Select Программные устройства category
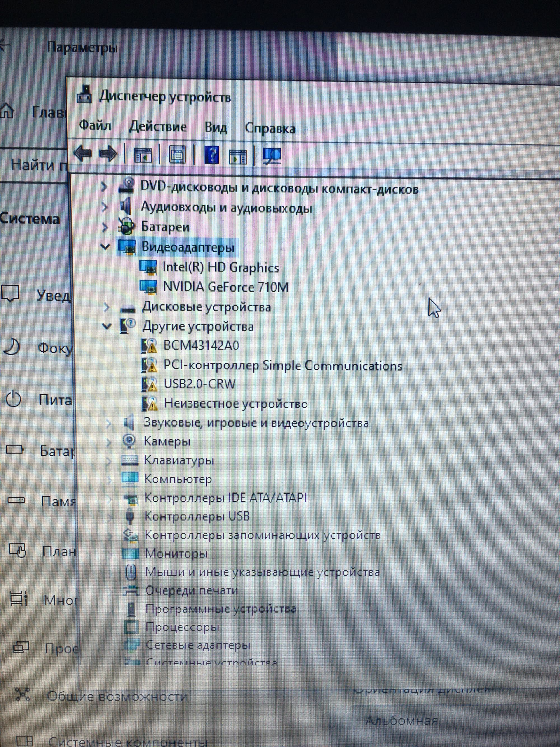This screenshot has height=747, width=560. (221, 609)
